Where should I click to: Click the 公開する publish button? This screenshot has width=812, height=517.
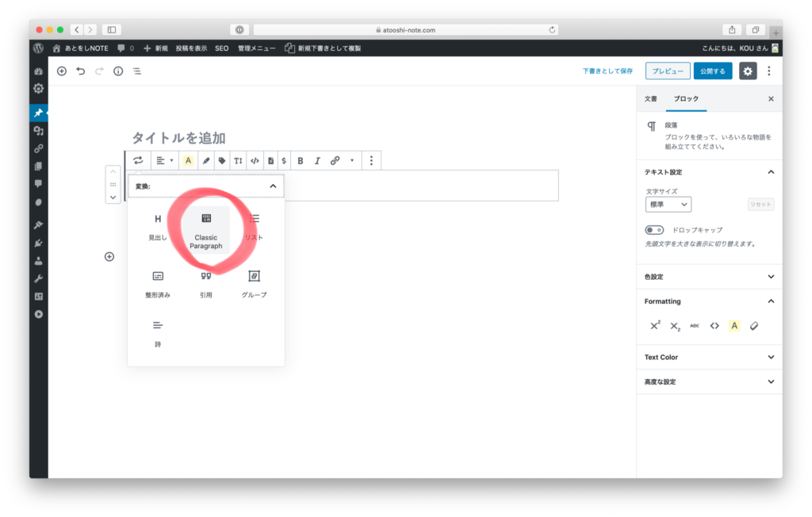[x=713, y=71]
